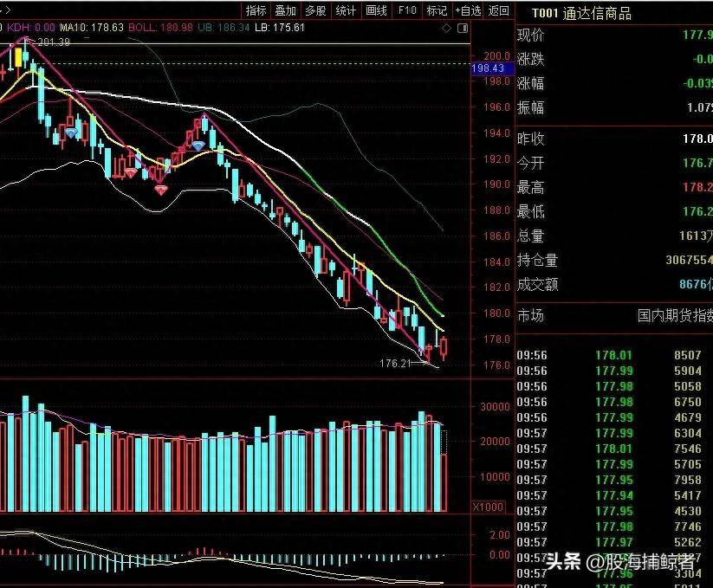Click the 振幅 amplitude row
This screenshot has height=588, width=713.
tap(614, 107)
